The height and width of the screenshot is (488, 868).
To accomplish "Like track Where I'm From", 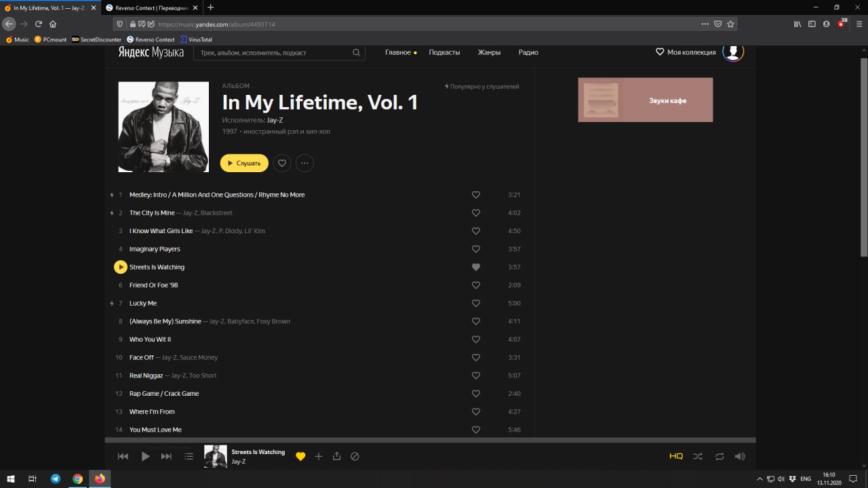I will [476, 411].
